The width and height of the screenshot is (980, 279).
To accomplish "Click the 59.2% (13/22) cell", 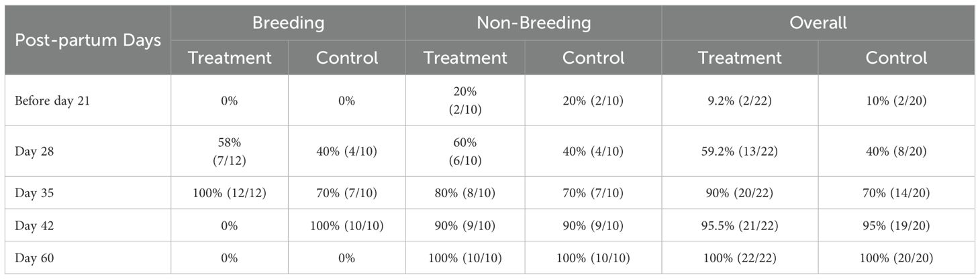I will (740, 152).
